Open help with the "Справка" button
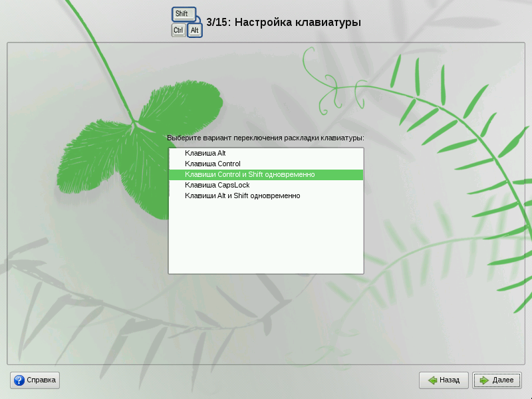 (x=35, y=380)
